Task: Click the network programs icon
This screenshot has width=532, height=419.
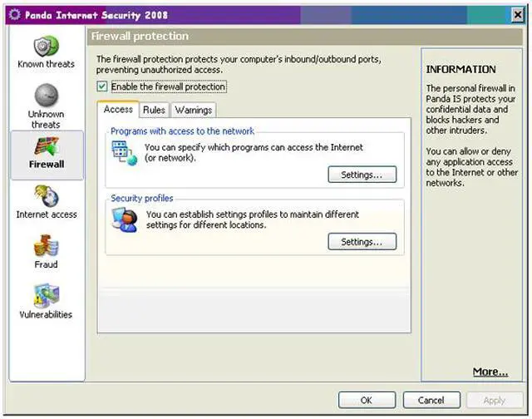Action: pyautogui.click(x=125, y=153)
